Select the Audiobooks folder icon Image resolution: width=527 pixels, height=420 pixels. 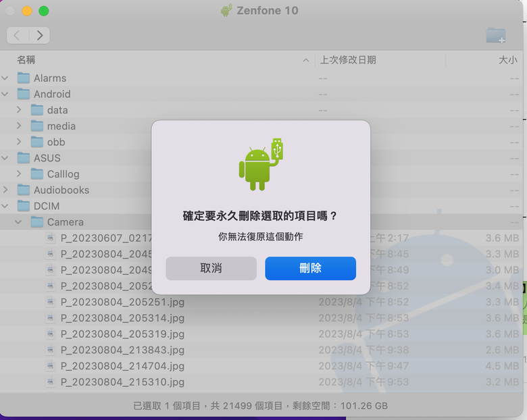[24, 190]
